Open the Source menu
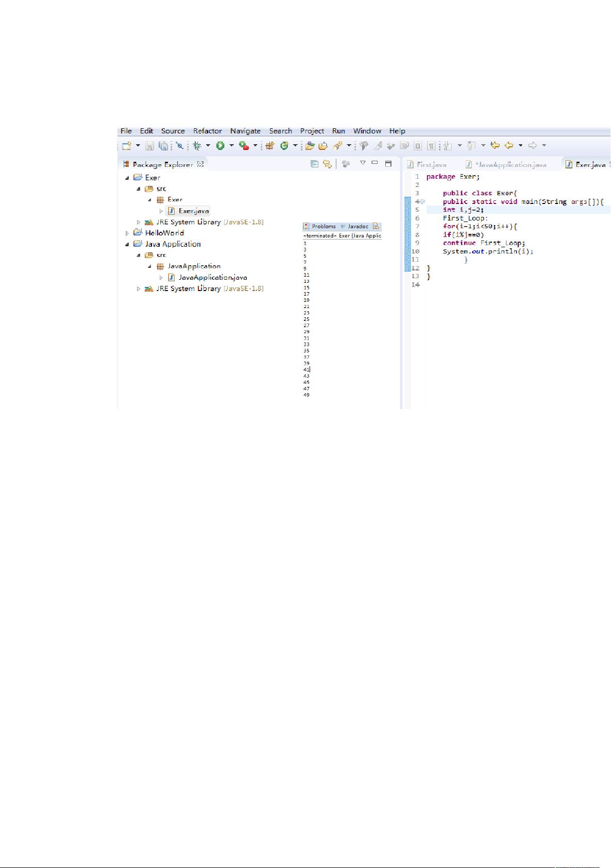 (x=173, y=131)
